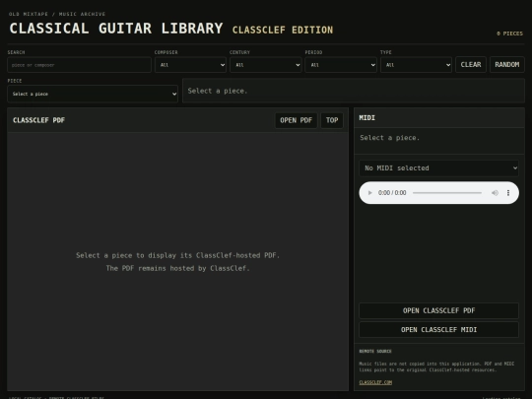The width and height of the screenshot is (532, 399).
Task: Seek on the audio progress bar
Action: [447, 193]
